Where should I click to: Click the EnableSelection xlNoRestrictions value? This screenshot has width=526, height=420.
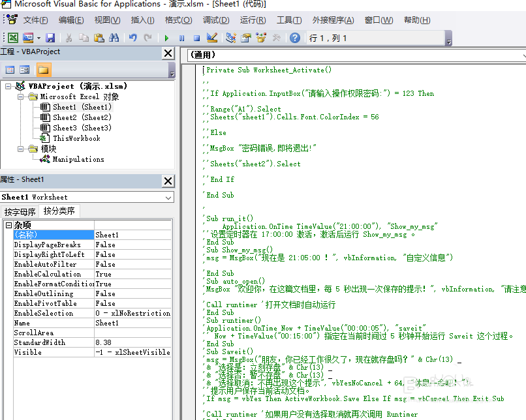[133, 313]
